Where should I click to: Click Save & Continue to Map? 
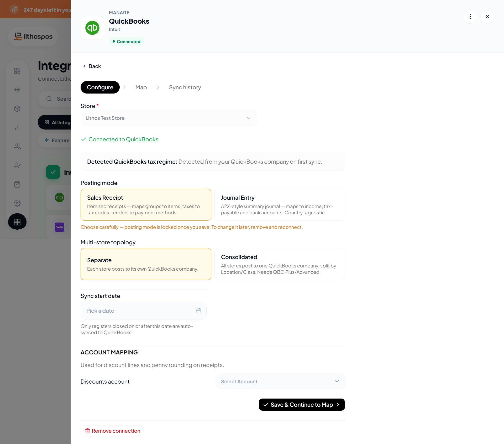[x=302, y=405]
